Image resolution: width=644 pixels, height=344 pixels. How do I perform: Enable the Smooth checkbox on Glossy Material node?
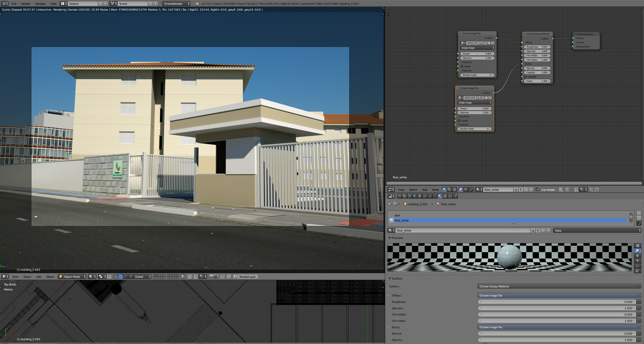click(526, 77)
